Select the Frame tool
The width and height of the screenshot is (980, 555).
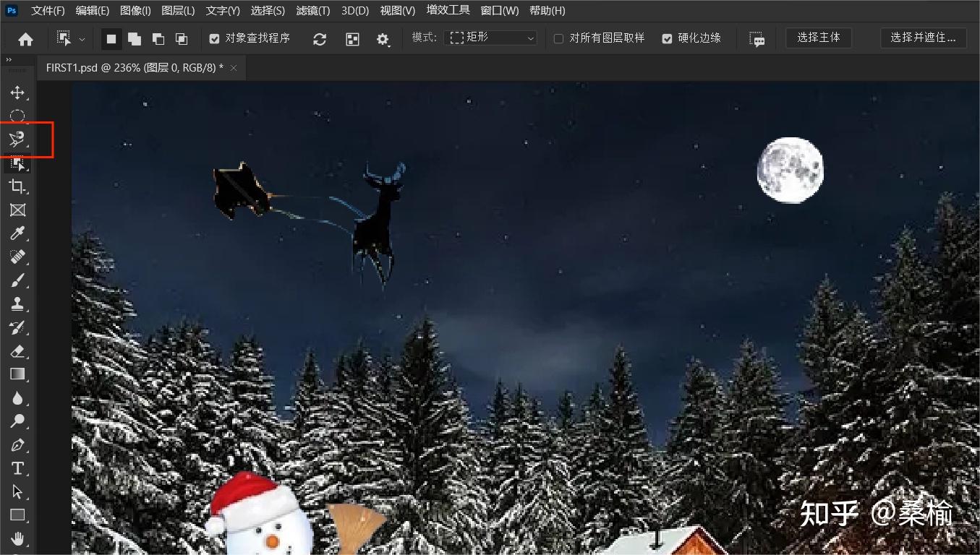click(17, 210)
